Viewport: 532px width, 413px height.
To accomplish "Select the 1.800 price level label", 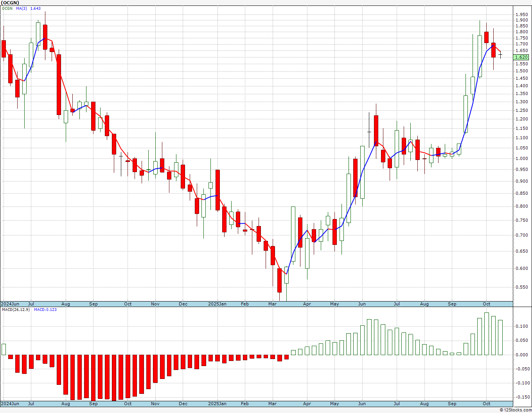I will click(x=521, y=32).
